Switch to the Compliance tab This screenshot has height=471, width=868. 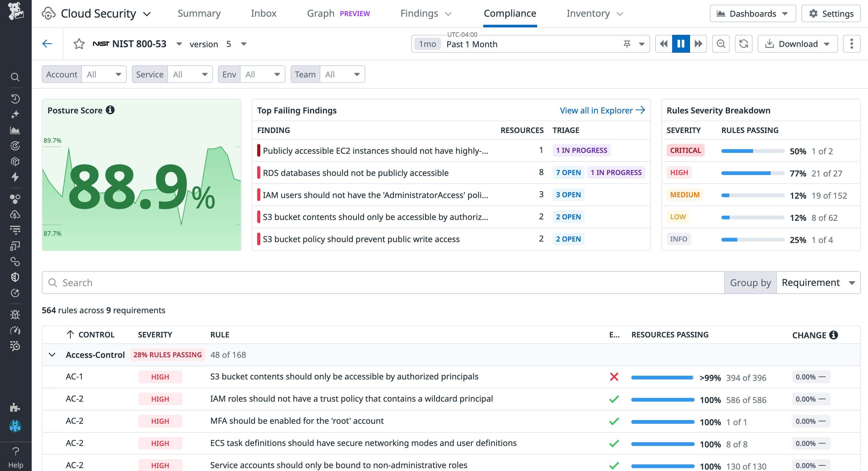(x=510, y=14)
